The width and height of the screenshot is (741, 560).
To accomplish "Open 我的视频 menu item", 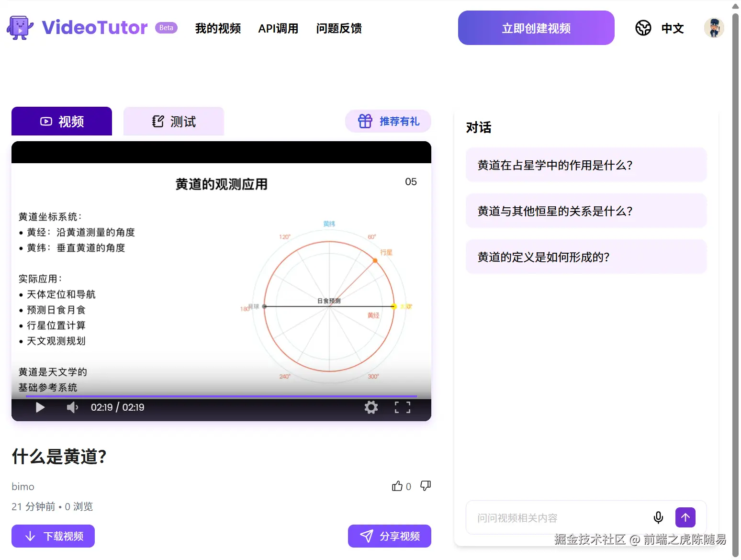I will [x=218, y=28].
